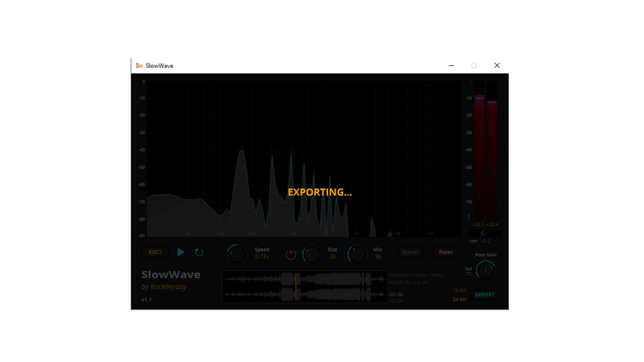The height and width of the screenshot is (362, 644).
Task: Start playback with the play icon
Action: click(x=181, y=252)
